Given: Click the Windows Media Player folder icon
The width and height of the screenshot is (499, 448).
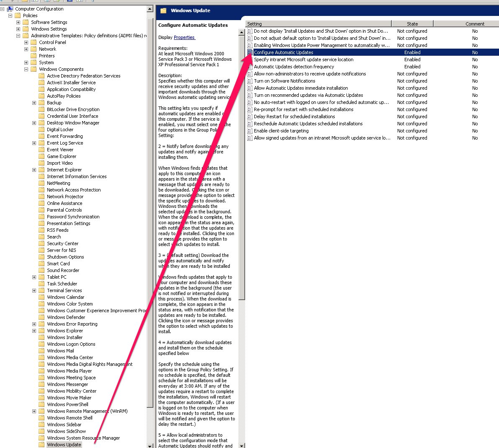Looking at the screenshot, I should click(x=42, y=371).
